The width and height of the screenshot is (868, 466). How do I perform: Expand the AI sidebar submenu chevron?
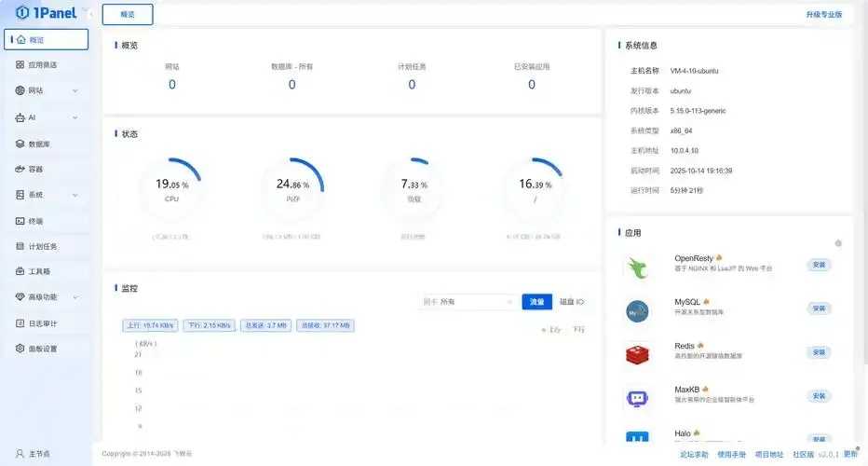[75, 117]
